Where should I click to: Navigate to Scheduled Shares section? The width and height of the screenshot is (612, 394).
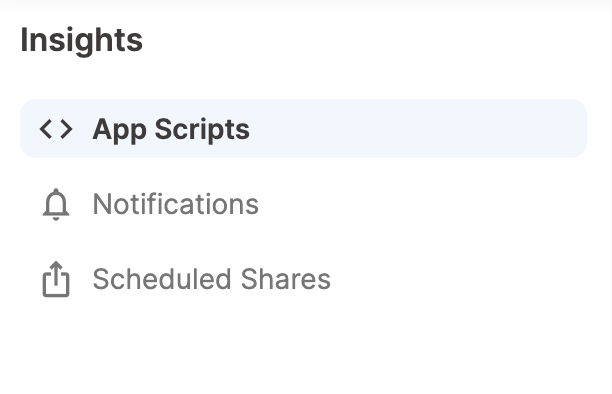303,279
